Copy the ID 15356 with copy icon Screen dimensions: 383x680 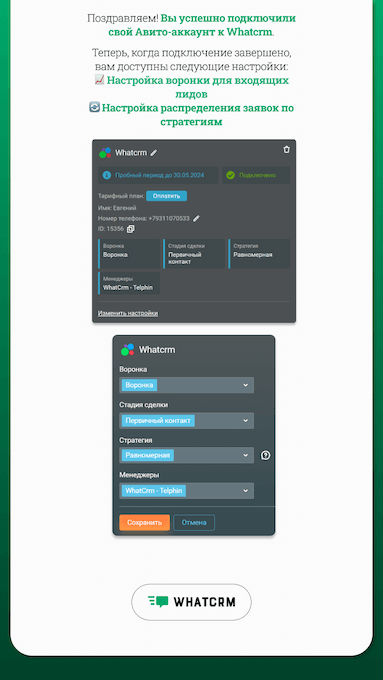pos(131,229)
